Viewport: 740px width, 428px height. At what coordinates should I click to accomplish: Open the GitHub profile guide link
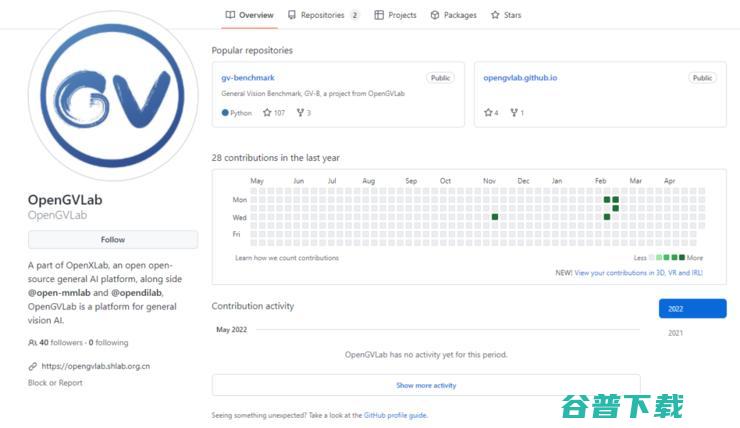[x=395, y=415]
